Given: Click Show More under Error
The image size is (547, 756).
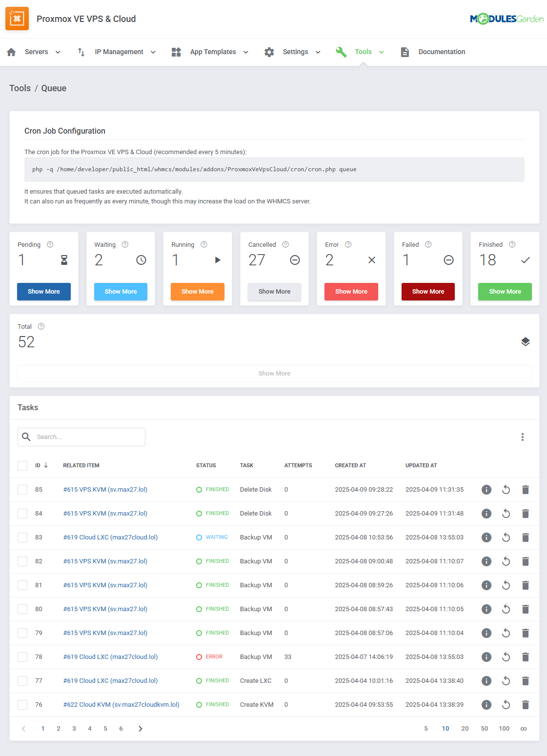Looking at the screenshot, I should click(x=351, y=292).
